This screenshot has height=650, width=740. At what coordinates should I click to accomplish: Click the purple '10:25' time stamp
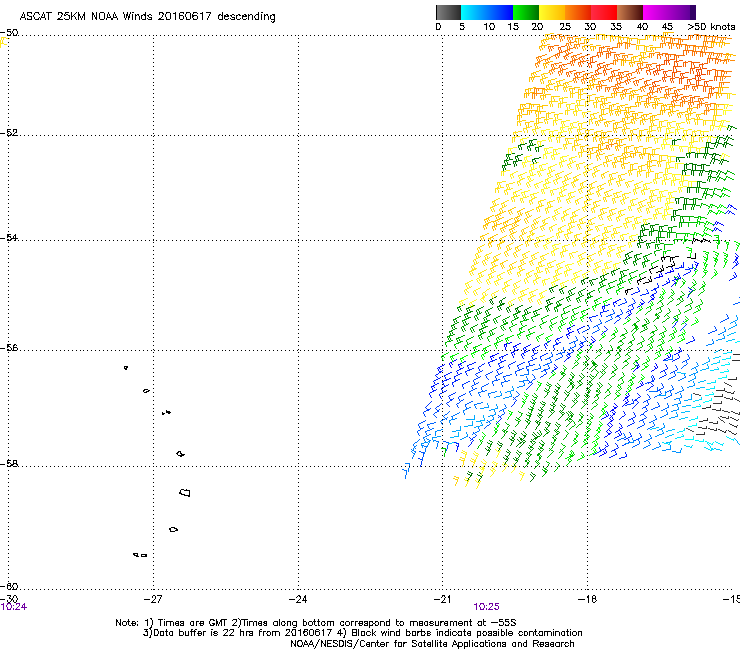[486, 607]
